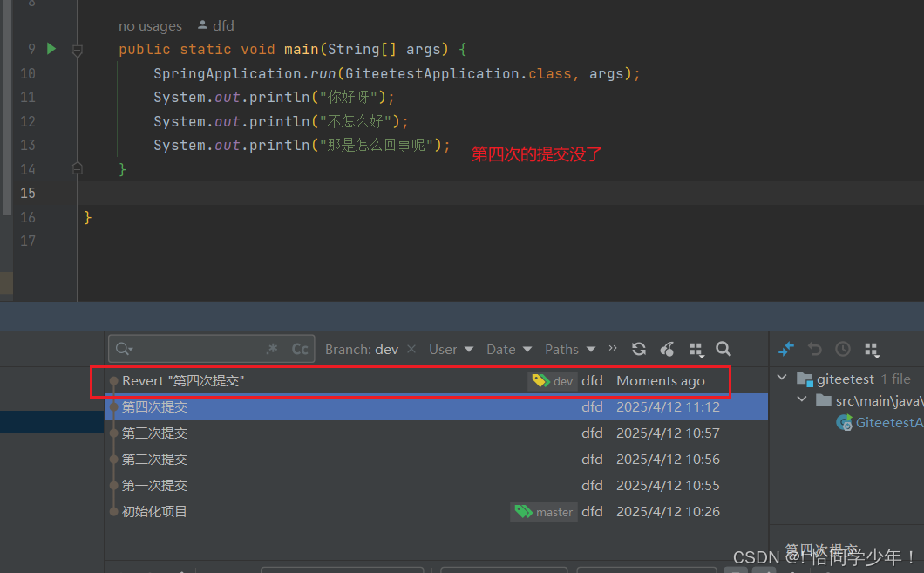Open the Paths filter dropdown
Screen dimensions: 924x573
(570, 349)
